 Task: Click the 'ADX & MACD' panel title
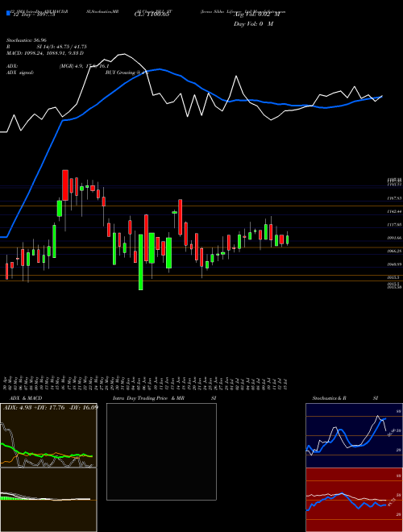[x=26, y=398]
